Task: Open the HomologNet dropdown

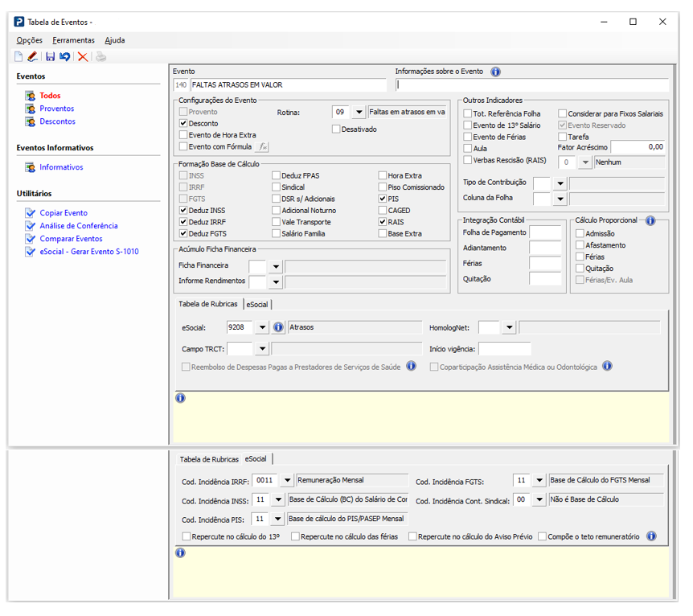Action: click(x=510, y=327)
